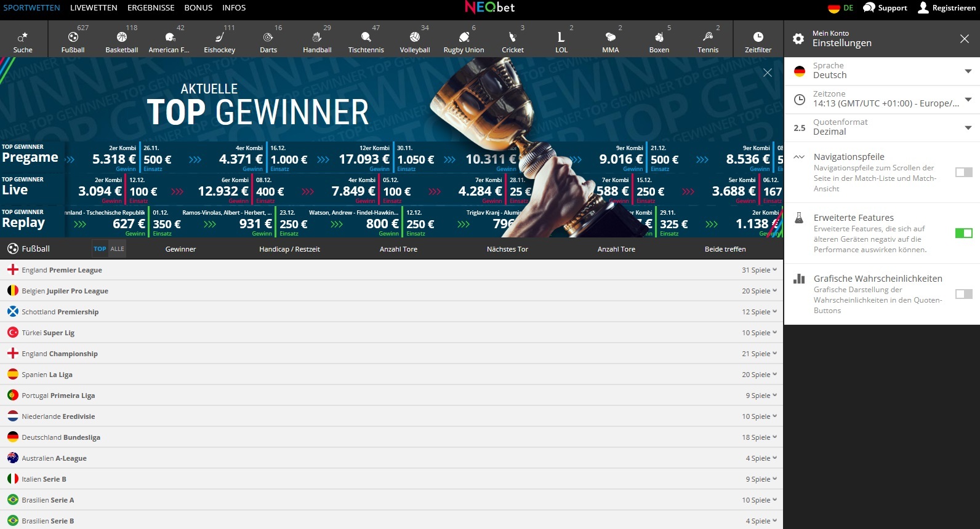Select the Nächstes Tor column tab
The height and width of the screenshot is (529, 980).
507,249
